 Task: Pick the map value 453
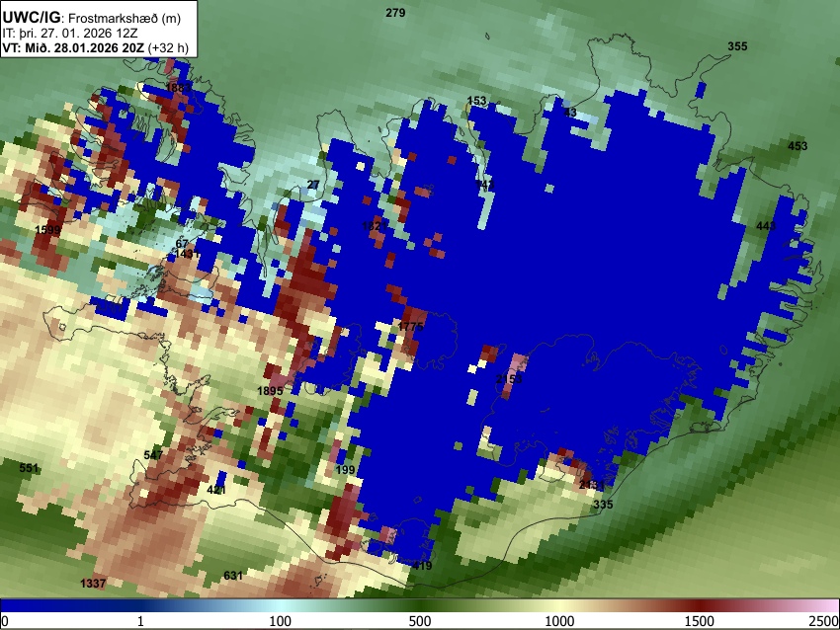798,145
